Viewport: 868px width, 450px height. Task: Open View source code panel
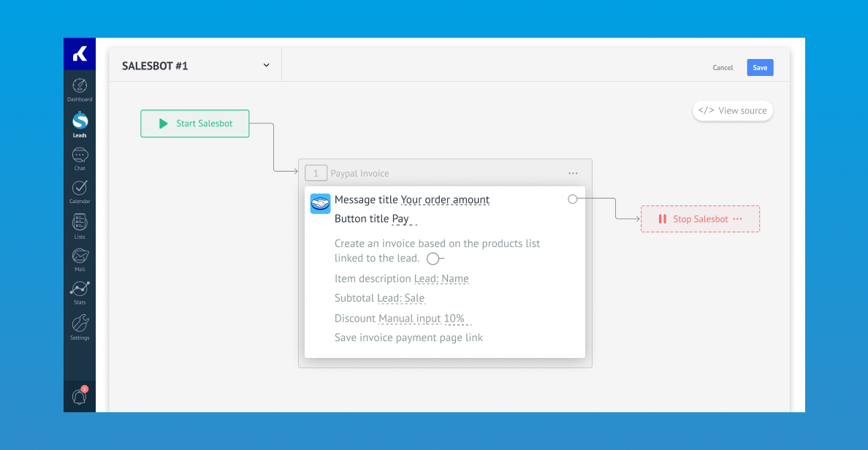pyautogui.click(x=733, y=111)
